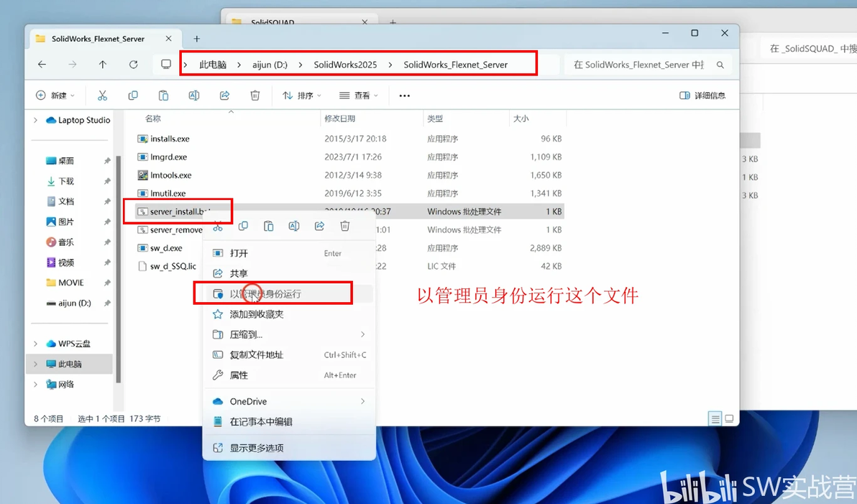Click the Rename icon in the toolbar
The width and height of the screenshot is (857, 504).
click(x=194, y=96)
